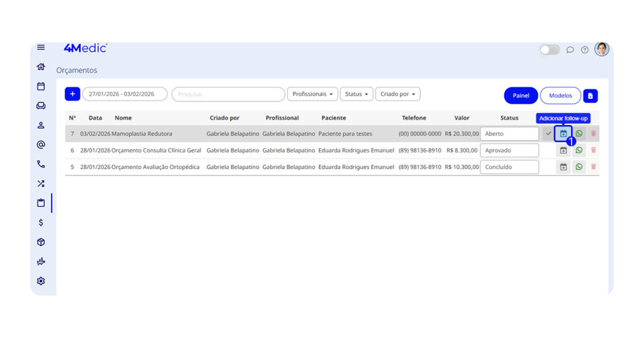Click the Pesquisar search field
The image size is (644, 338).
pos(228,94)
